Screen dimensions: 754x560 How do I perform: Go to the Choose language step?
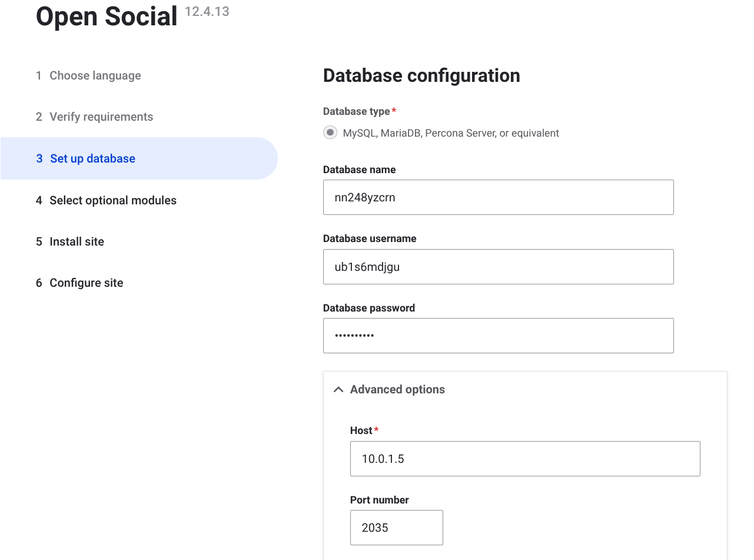(95, 76)
